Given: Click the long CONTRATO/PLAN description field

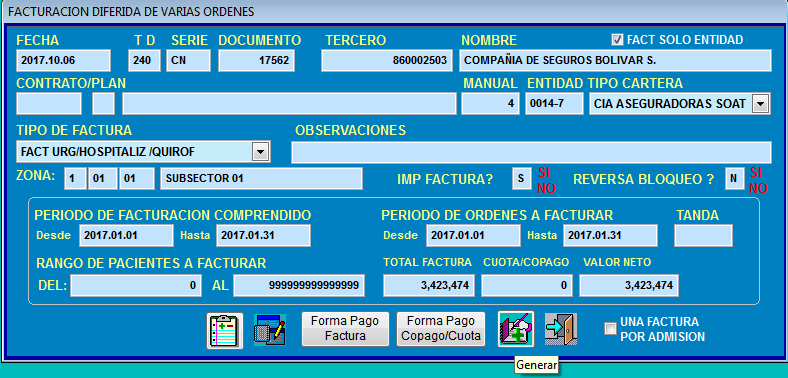Looking at the screenshot, I should [x=289, y=104].
